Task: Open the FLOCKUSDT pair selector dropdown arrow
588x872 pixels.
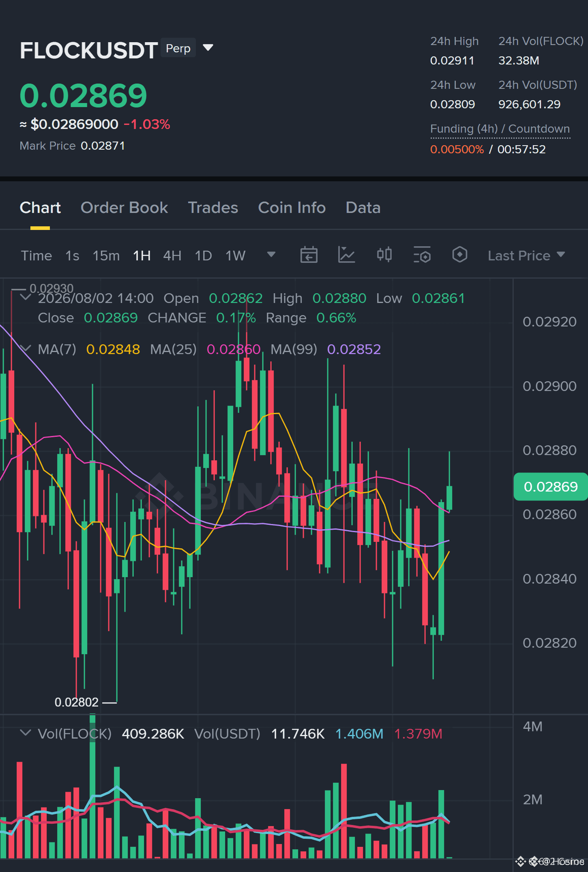Action: tap(208, 48)
